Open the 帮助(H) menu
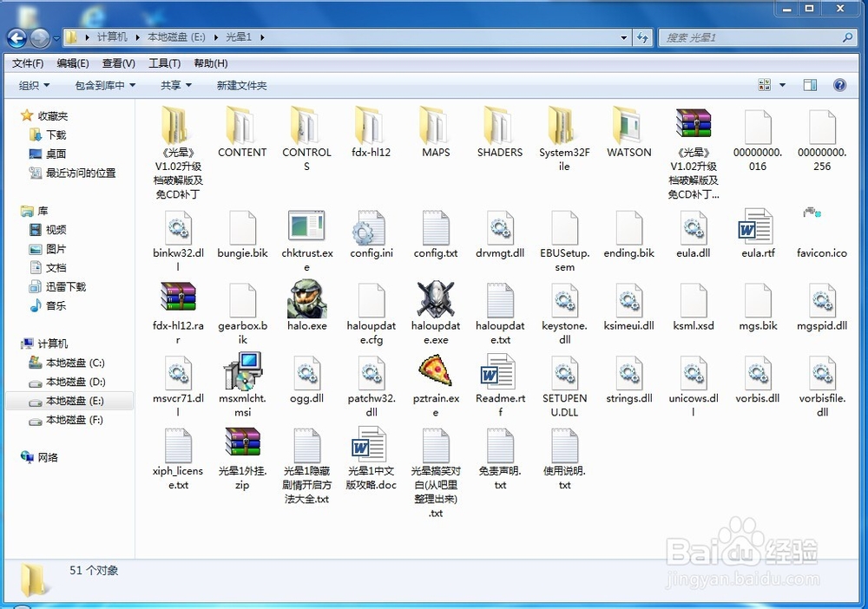Viewport: 868px width, 609px height. [x=210, y=63]
